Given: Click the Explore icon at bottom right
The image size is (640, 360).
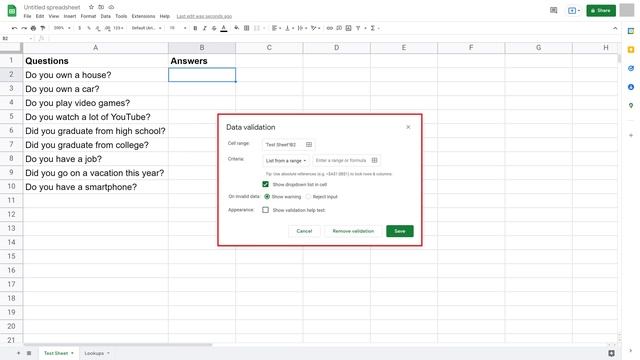Looking at the screenshot, I should (611, 353).
